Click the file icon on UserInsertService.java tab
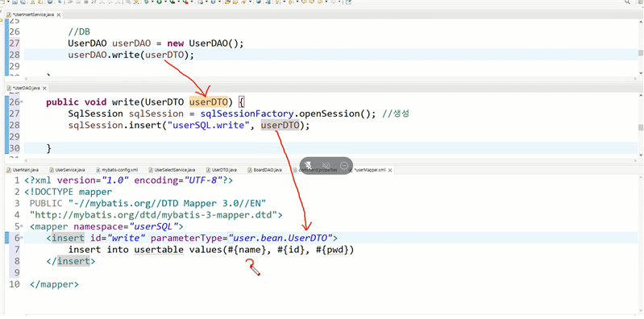Viewport: 644px width, 319px height. point(9,14)
